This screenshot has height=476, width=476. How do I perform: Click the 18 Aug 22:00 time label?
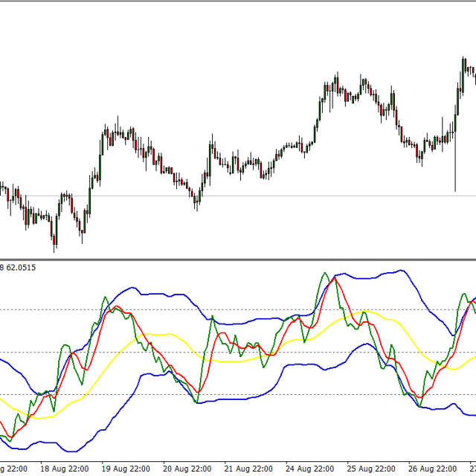66,469
